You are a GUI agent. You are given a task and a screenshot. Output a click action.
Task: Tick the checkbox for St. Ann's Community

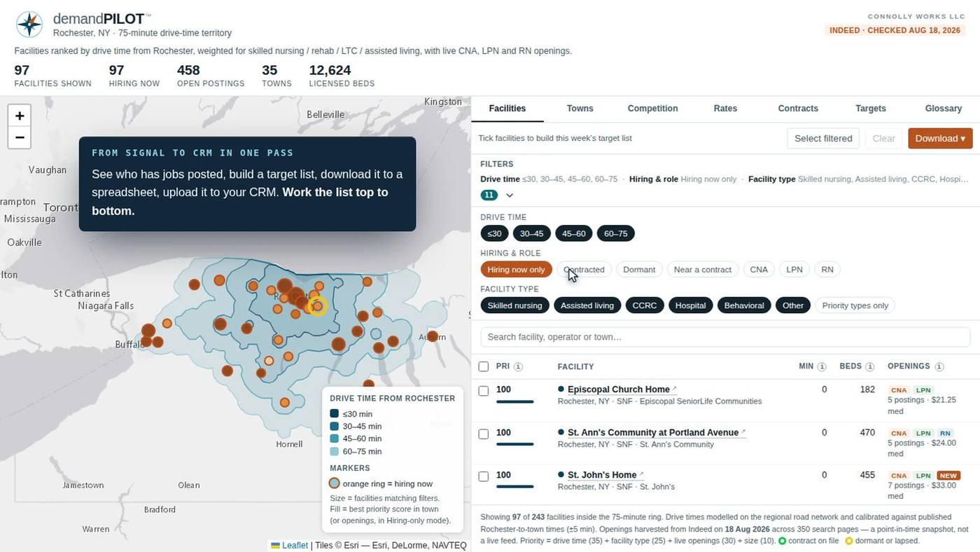click(483, 434)
